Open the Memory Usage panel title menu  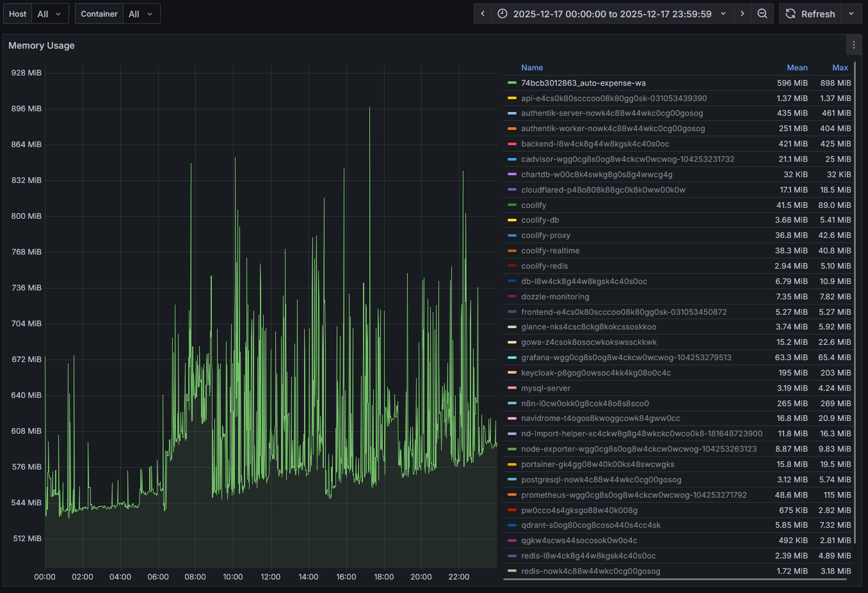tap(41, 45)
